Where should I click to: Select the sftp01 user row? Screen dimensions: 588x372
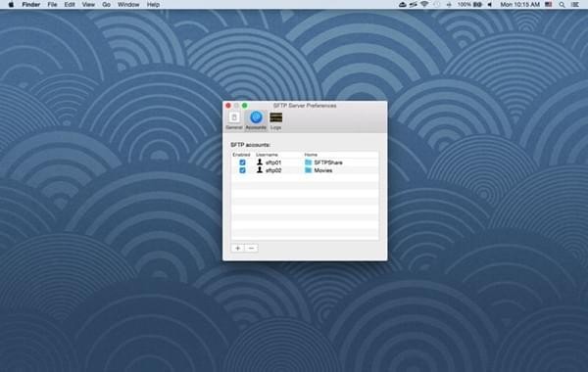click(x=305, y=163)
